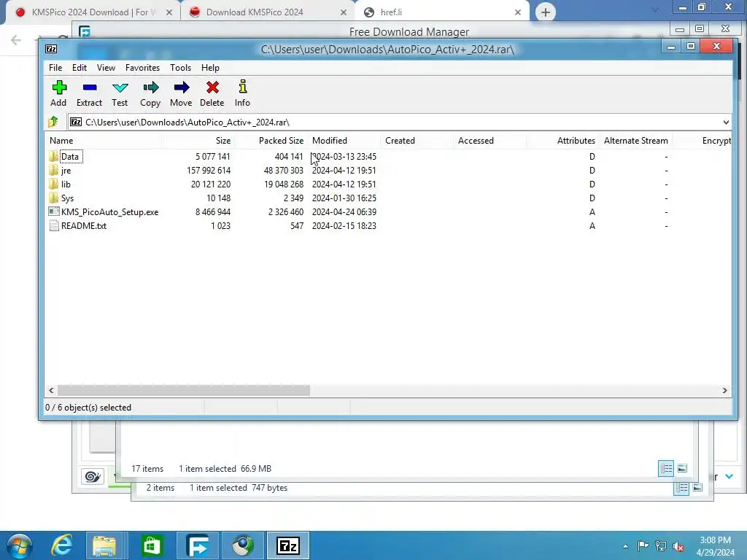This screenshot has height=560, width=747.
Task: Show hidden tray icons
Action: [x=625, y=546]
